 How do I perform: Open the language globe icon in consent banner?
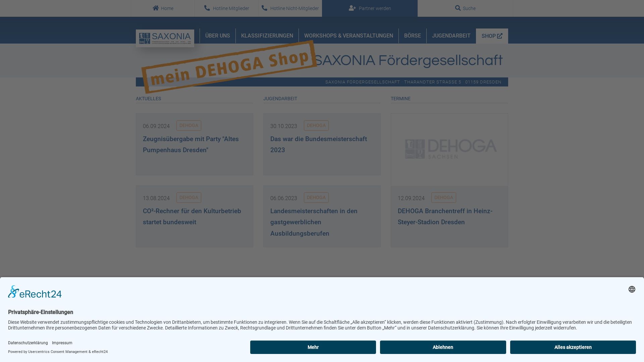(632, 289)
